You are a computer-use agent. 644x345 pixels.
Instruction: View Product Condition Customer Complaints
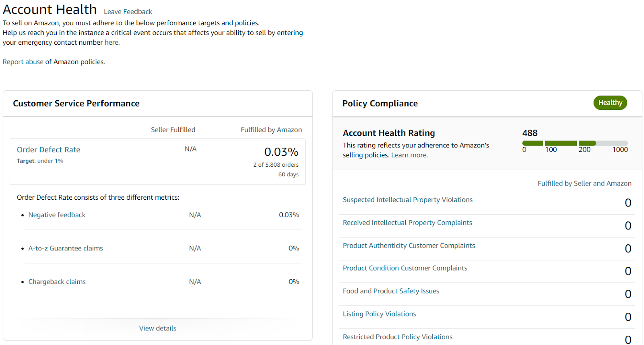[405, 268]
